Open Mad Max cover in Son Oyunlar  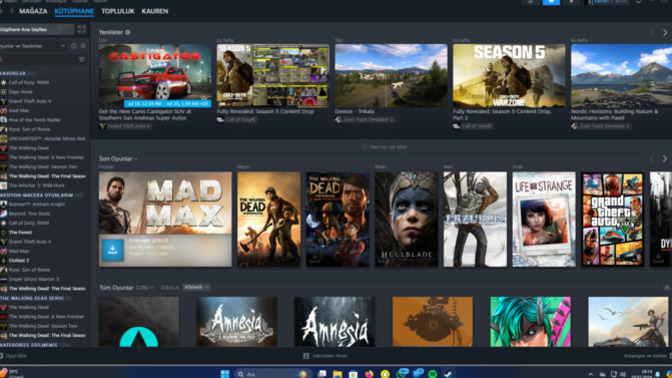point(165,203)
